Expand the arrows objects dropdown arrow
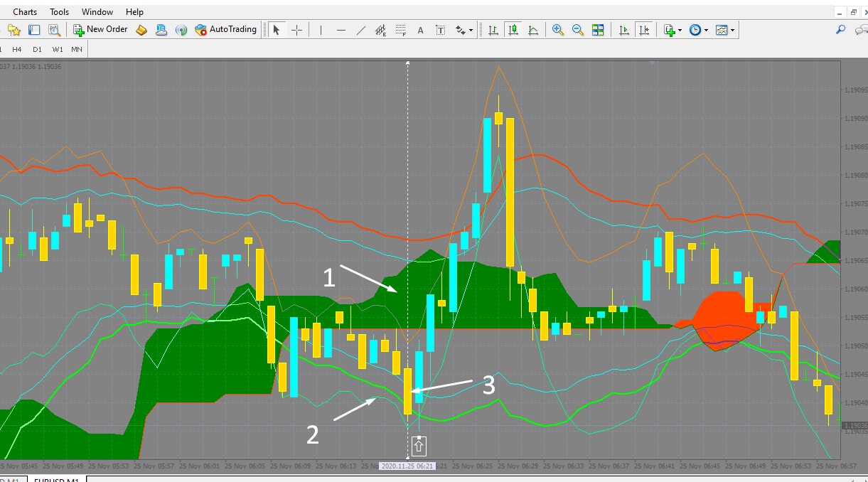The image size is (868, 482). [471, 31]
